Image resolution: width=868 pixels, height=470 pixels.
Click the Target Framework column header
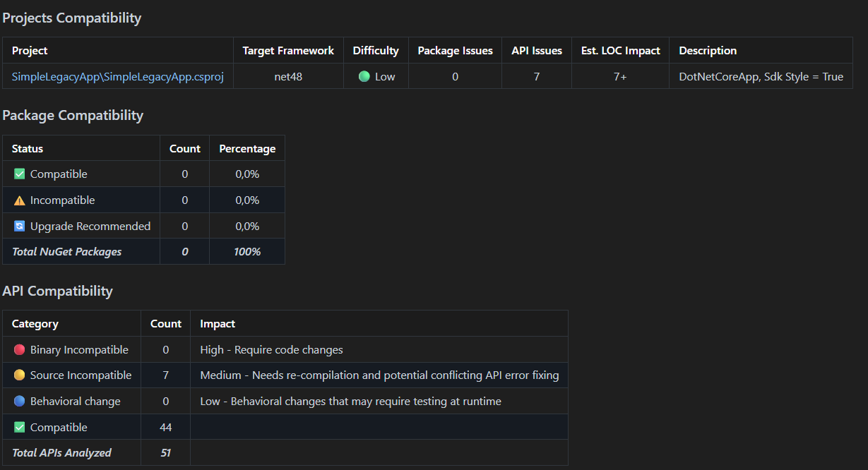point(288,51)
